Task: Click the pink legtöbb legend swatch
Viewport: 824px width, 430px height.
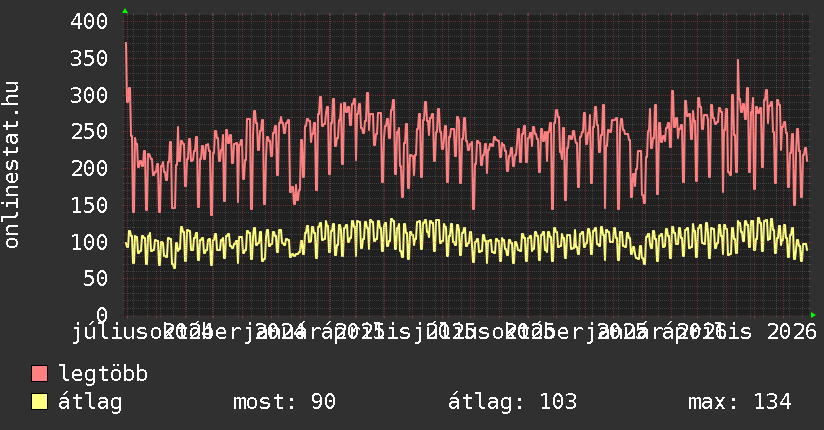Action: point(39,374)
